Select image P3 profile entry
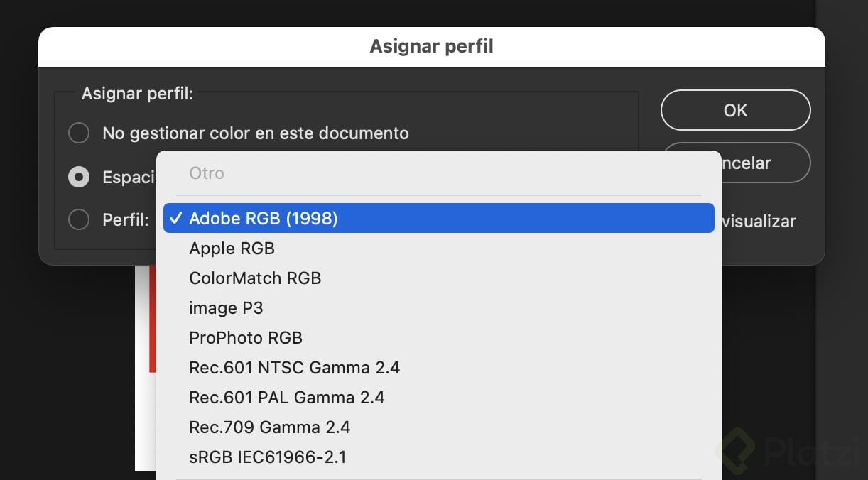This screenshot has height=480, width=868. tap(226, 308)
